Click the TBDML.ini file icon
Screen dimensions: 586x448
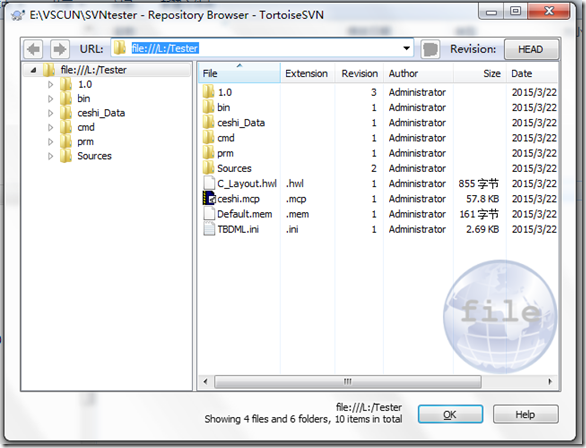pyautogui.click(x=209, y=229)
